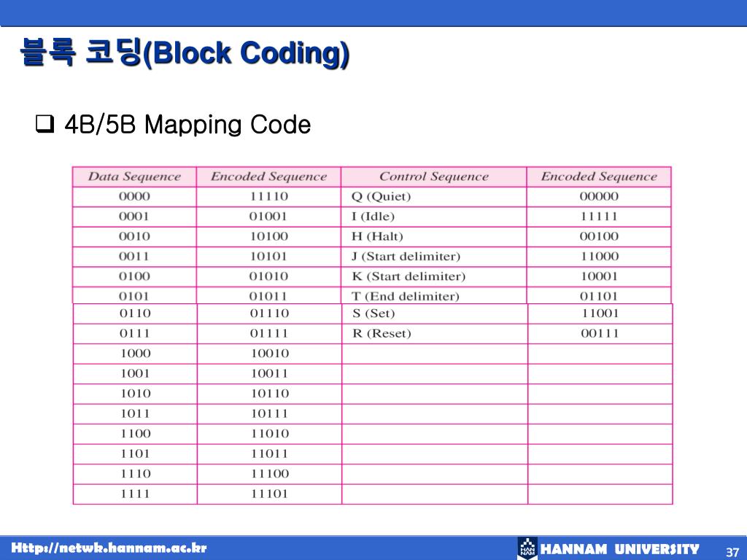747x560 pixels.
Task: Click encoded value 10100
Action: tap(268, 236)
